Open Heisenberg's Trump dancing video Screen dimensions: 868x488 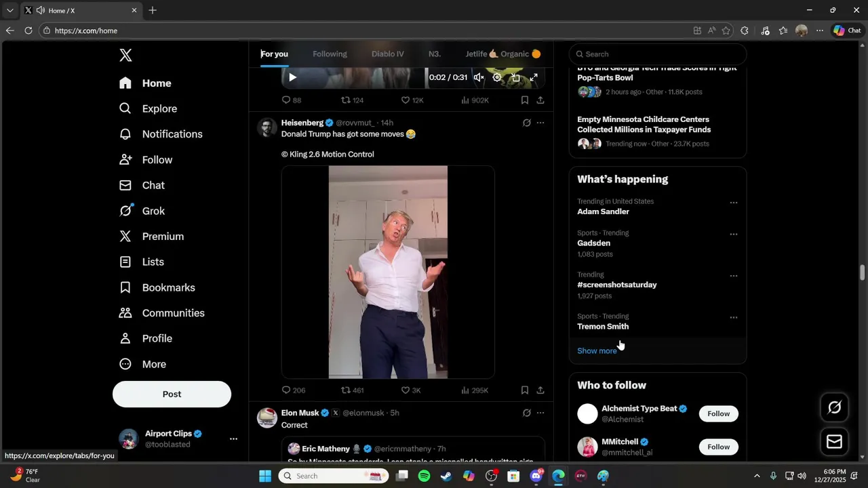tap(388, 272)
